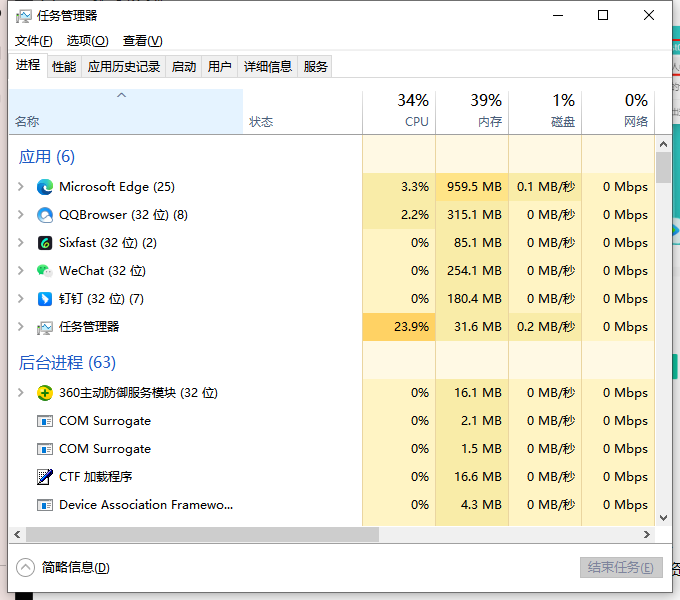Viewport: 680px width, 600px height.
Task: Sort processes by the CPU column
Action: [399, 110]
